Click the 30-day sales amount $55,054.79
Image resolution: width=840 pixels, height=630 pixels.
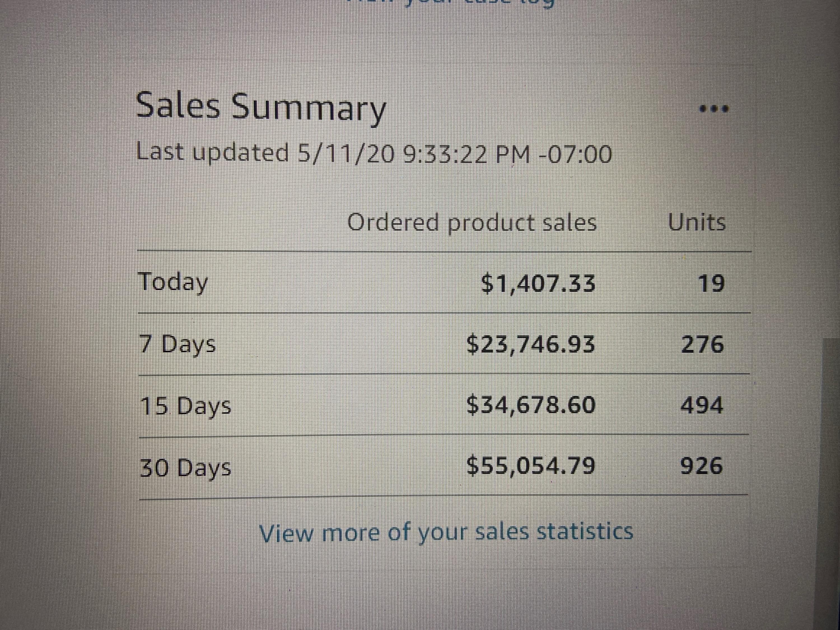[x=531, y=467]
